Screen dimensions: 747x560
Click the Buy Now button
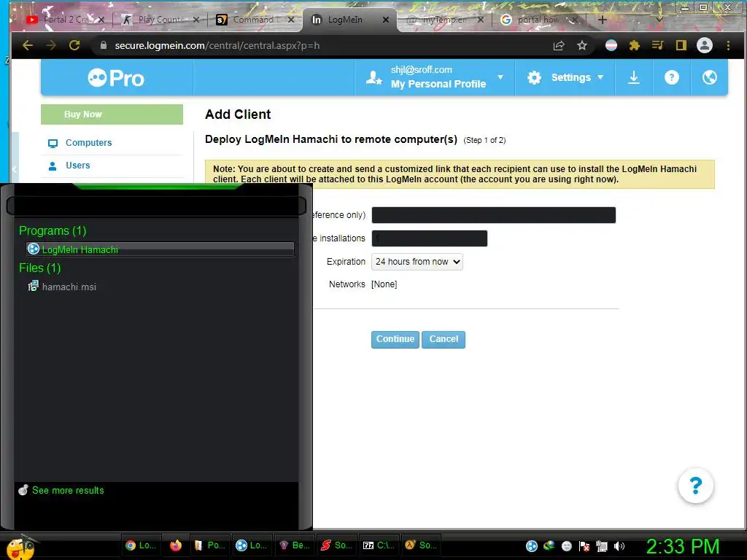[x=112, y=114]
